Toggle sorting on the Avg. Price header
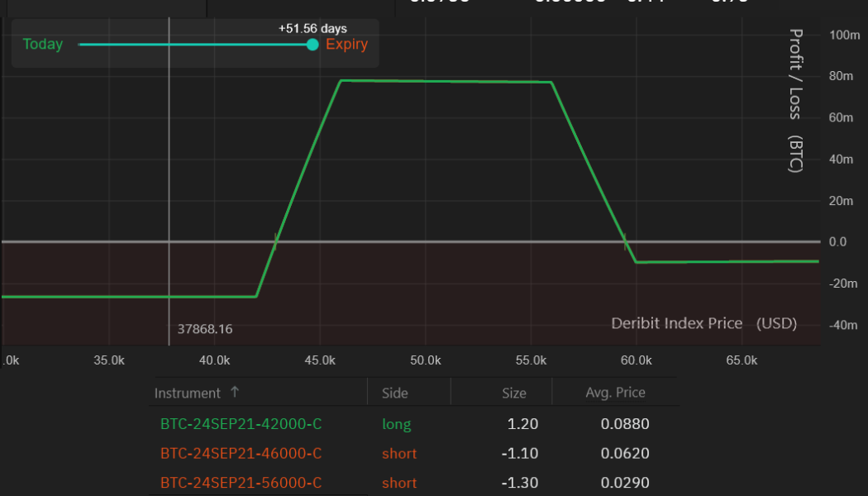The width and height of the screenshot is (868, 496). [616, 392]
